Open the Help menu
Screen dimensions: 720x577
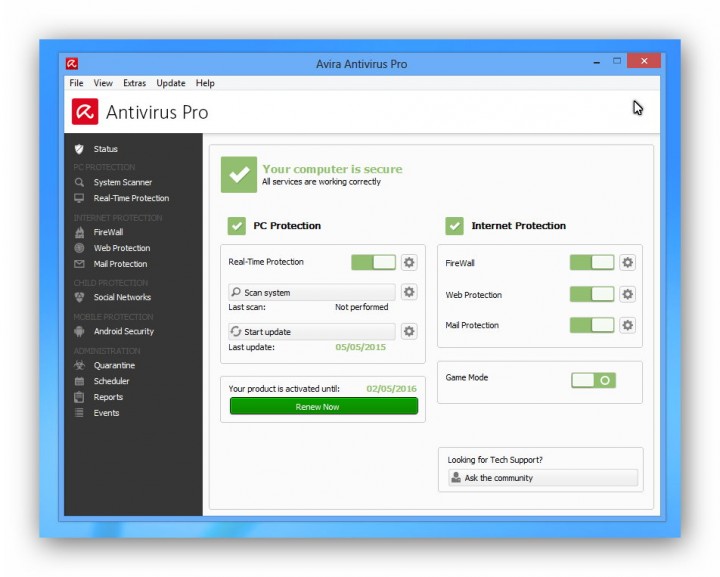205,83
